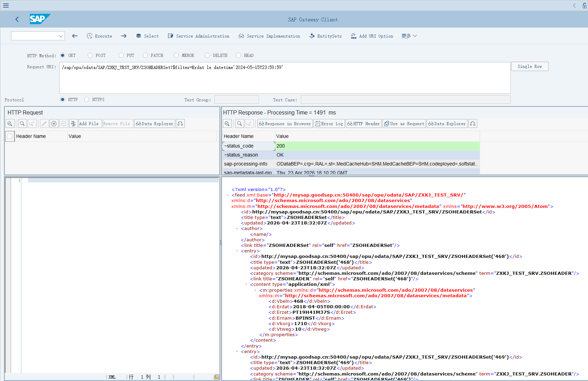Click Use as Request button
Image resolution: width=588 pixels, height=381 pixels.
tap(404, 123)
